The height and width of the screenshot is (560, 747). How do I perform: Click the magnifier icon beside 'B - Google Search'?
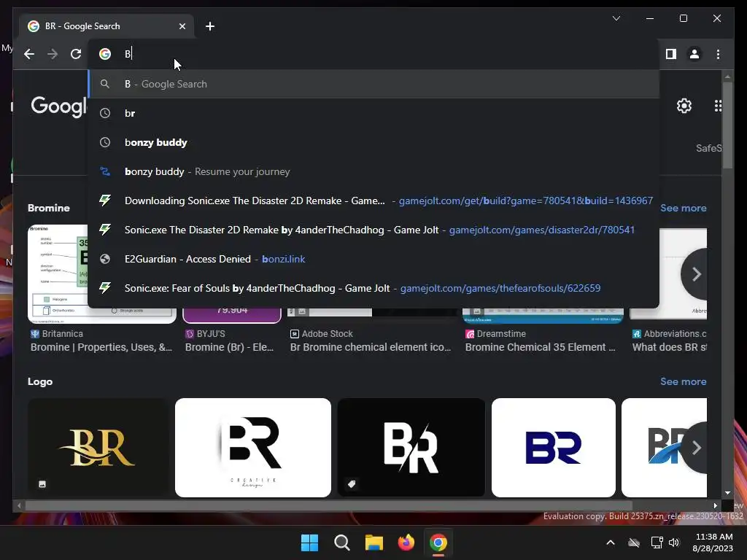pyautogui.click(x=105, y=85)
